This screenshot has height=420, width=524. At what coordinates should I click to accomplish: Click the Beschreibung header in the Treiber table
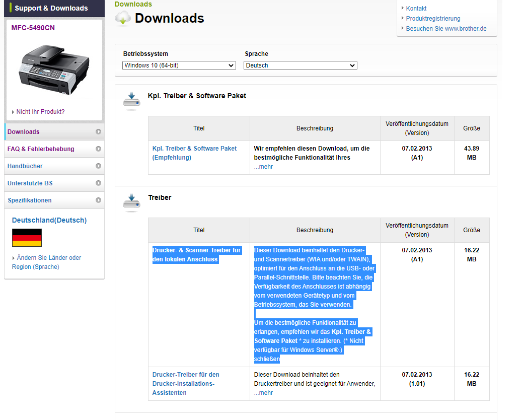(315, 230)
